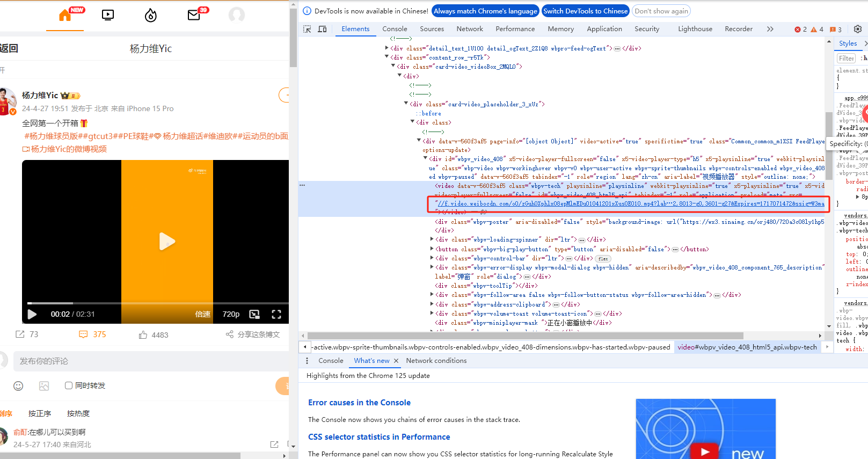
Task: Open the messages envelope icon
Action: 194,15
